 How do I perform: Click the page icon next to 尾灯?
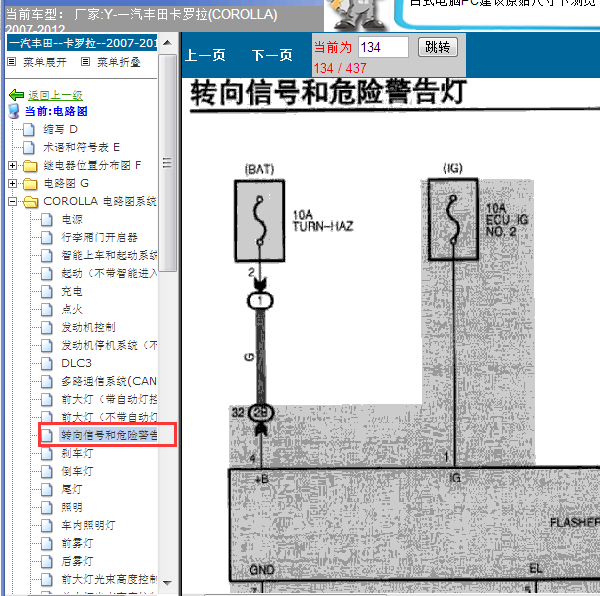click(x=47, y=490)
